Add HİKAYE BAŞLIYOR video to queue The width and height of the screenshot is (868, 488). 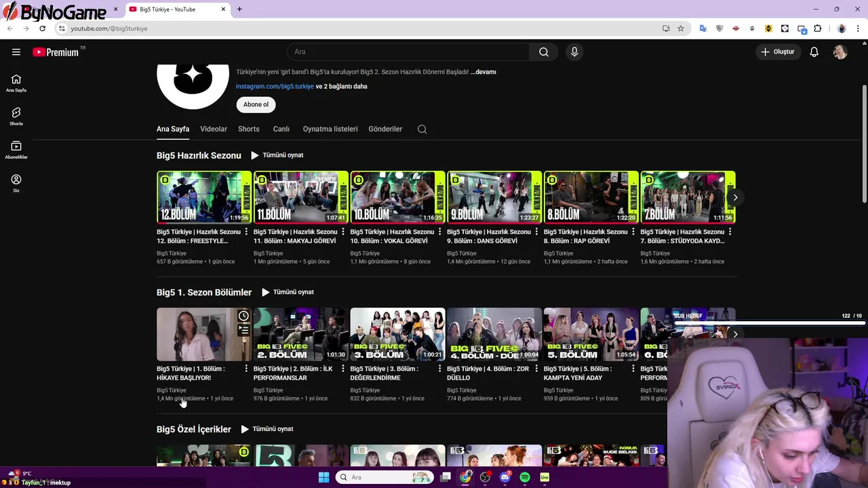tap(243, 330)
